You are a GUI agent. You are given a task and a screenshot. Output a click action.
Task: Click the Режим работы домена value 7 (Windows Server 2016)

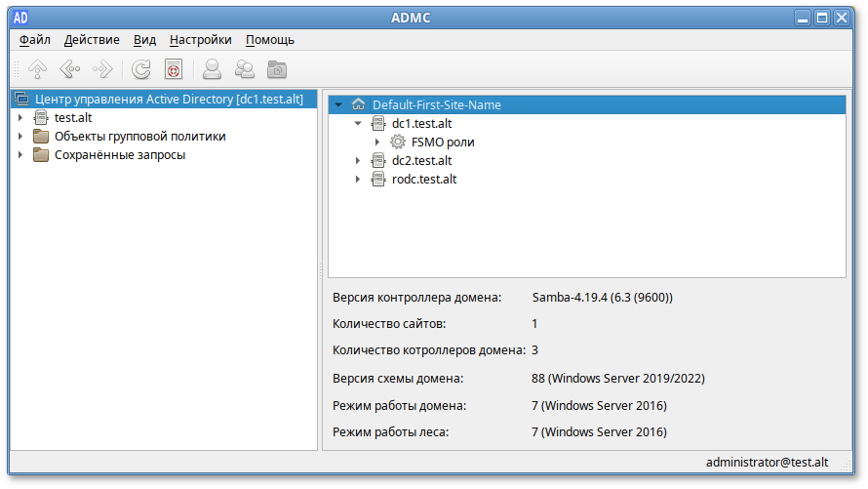coord(599,405)
